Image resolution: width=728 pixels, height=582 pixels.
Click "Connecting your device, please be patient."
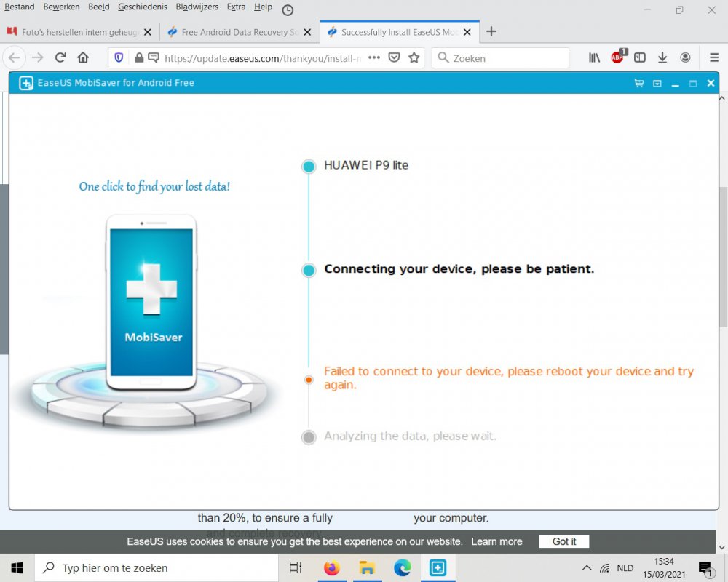(459, 269)
